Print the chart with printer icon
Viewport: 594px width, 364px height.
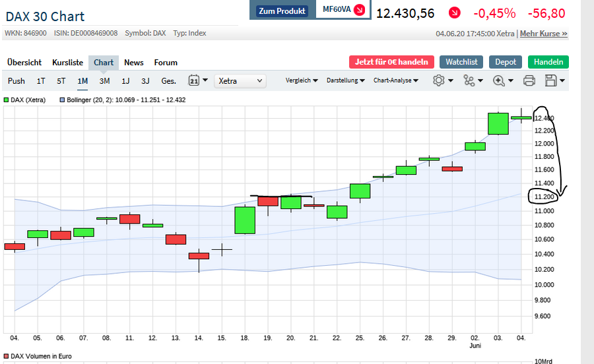(x=529, y=80)
